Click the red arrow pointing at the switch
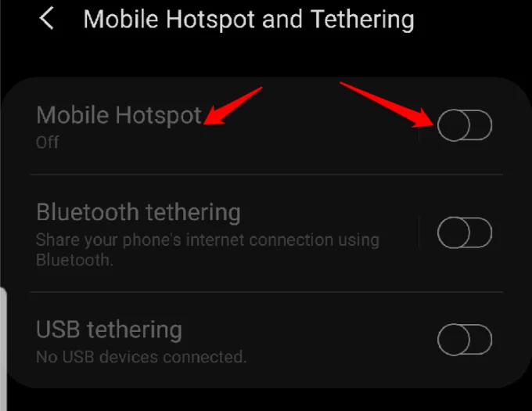Image resolution: width=532 pixels, height=411 pixels. point(386,105)
